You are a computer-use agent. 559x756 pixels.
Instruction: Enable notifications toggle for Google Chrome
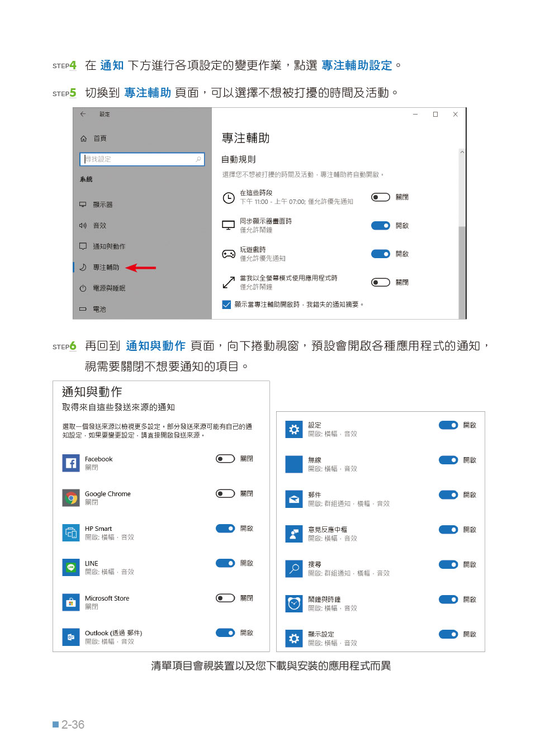225,494
